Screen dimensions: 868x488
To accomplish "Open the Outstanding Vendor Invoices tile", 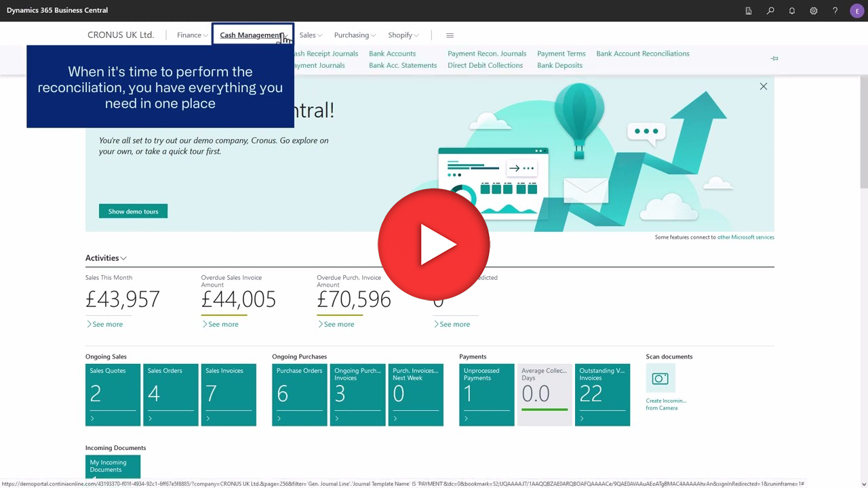I will click(602, 395).
